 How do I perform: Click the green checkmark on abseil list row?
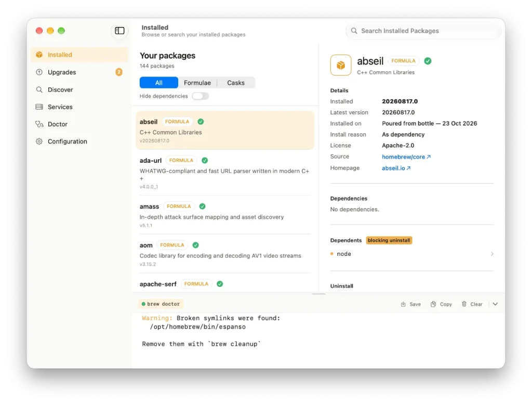point(201,122)
